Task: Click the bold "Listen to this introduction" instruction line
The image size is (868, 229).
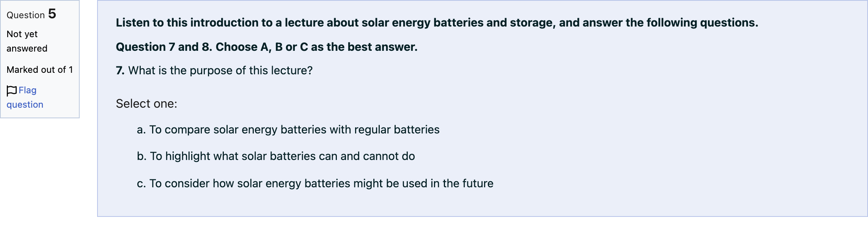Action: (437, 23)
